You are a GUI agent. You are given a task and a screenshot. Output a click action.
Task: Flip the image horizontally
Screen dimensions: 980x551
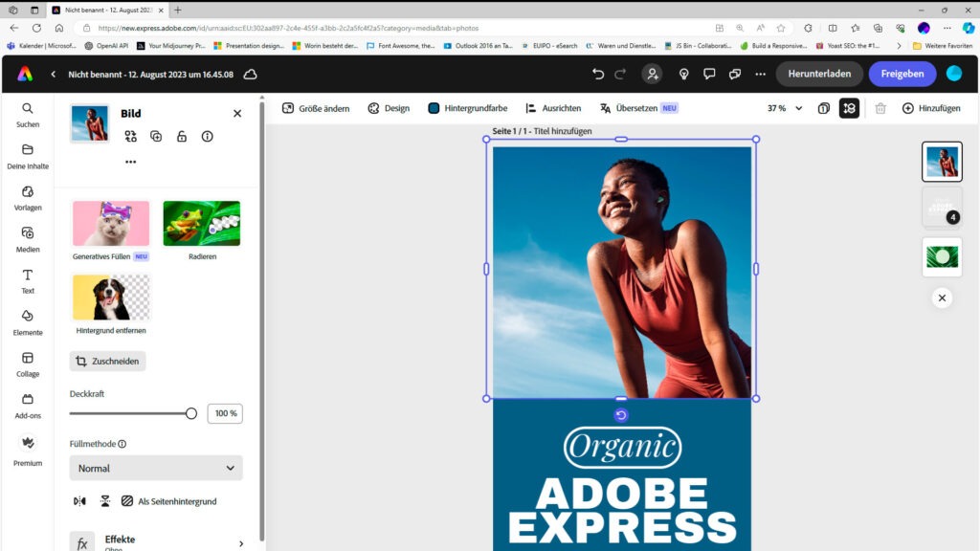[79, 501]
